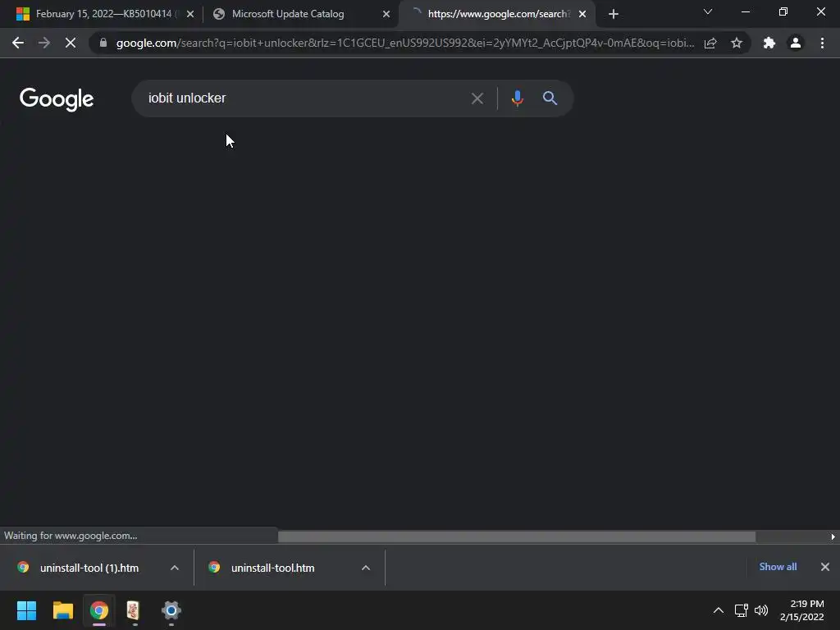Stop loading the page
840x630 pixels.
click(71, 43)
